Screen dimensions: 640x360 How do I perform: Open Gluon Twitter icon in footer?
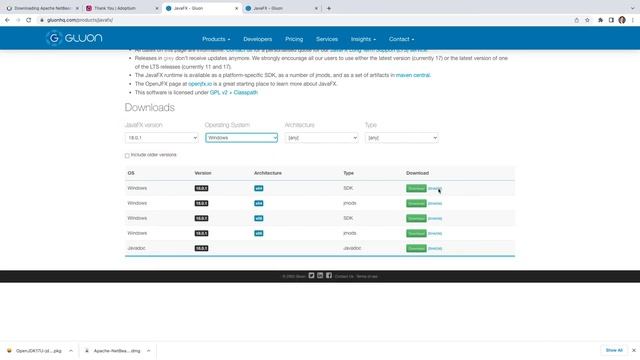coord(311,276)
